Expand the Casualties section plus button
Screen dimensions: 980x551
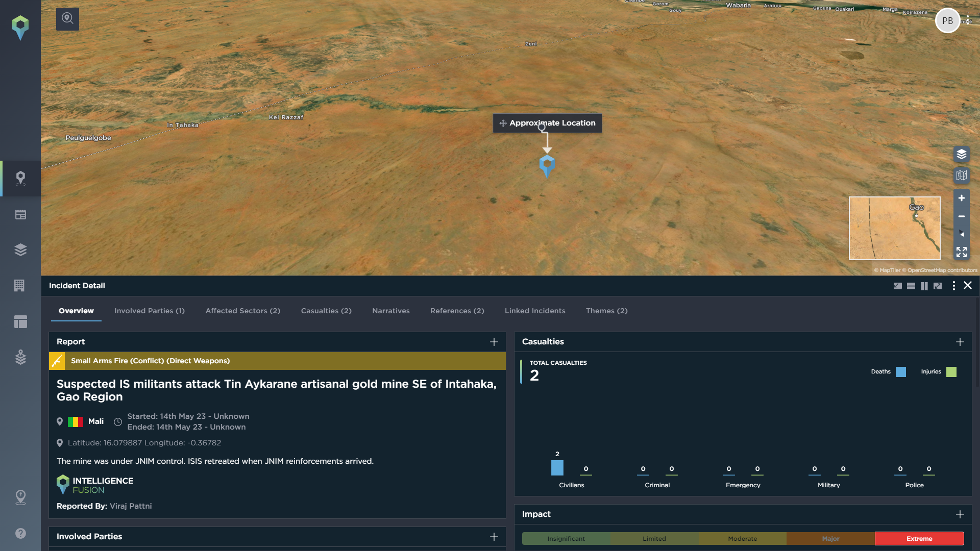(x=960, y=341)
